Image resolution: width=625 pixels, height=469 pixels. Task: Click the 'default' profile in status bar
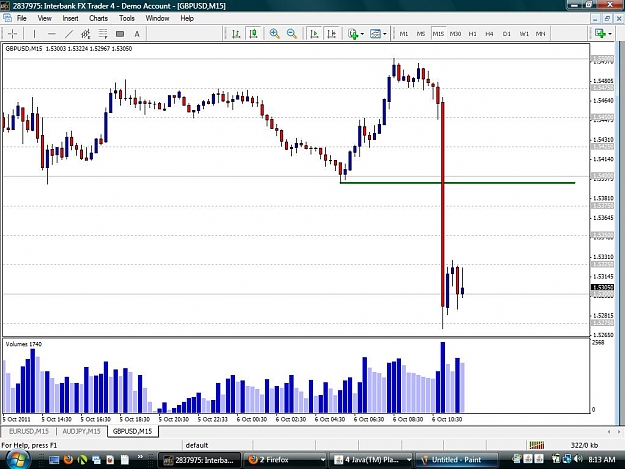(x=197, y=445)
